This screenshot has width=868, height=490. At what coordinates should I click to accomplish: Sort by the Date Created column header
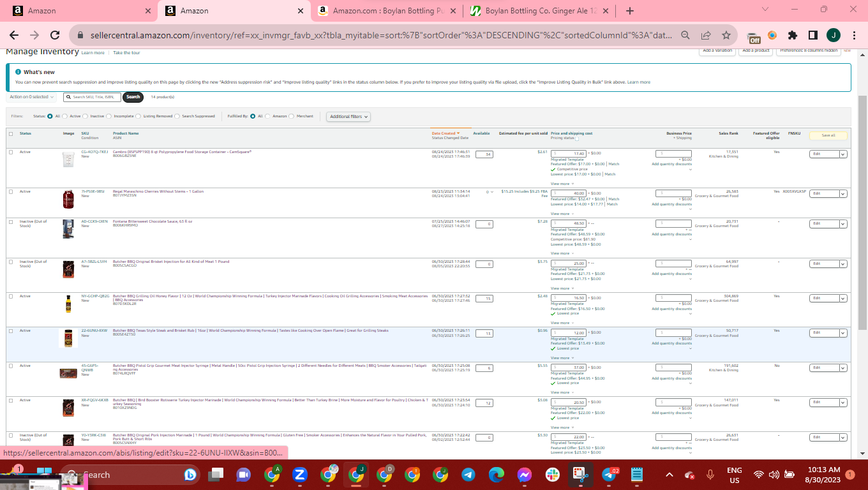tap(445, 133)
